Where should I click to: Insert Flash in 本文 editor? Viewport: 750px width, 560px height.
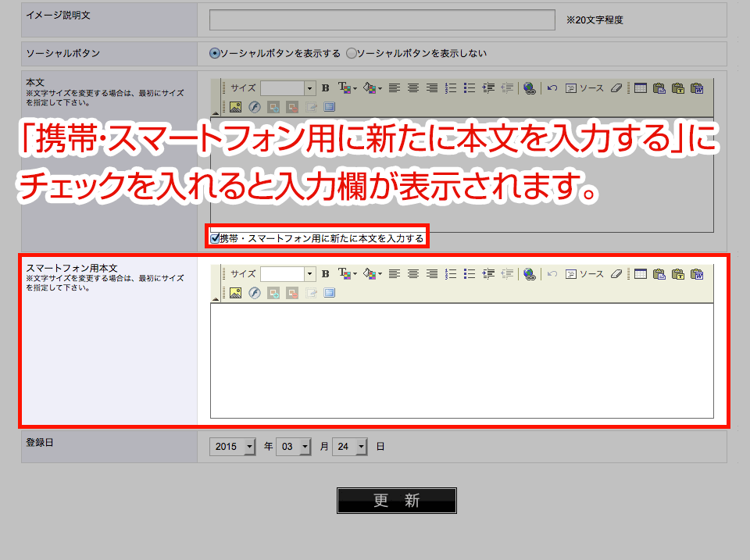[x=255, y=107]
